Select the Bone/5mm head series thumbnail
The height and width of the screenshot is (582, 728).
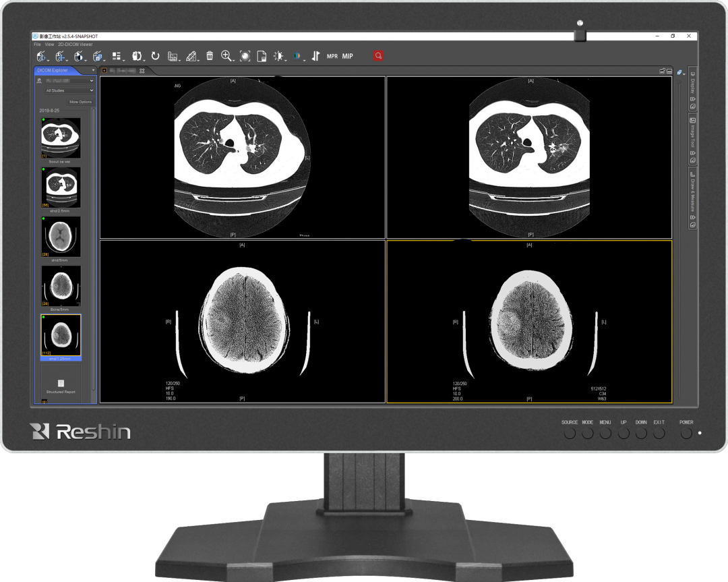point(61,286)
